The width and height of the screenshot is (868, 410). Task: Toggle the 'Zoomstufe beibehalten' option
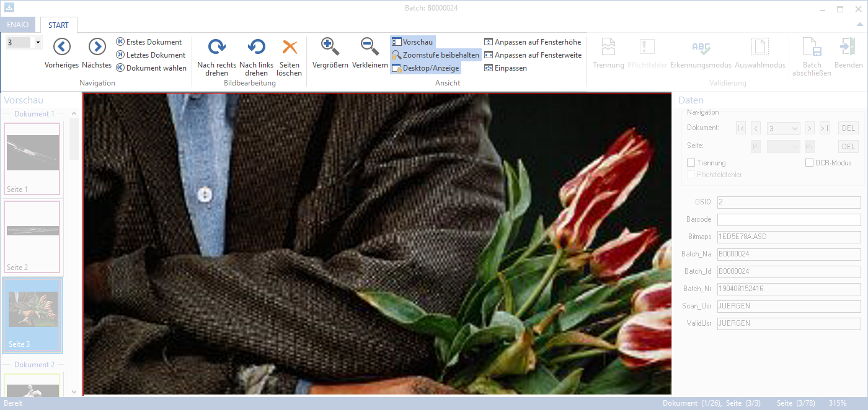435,55
